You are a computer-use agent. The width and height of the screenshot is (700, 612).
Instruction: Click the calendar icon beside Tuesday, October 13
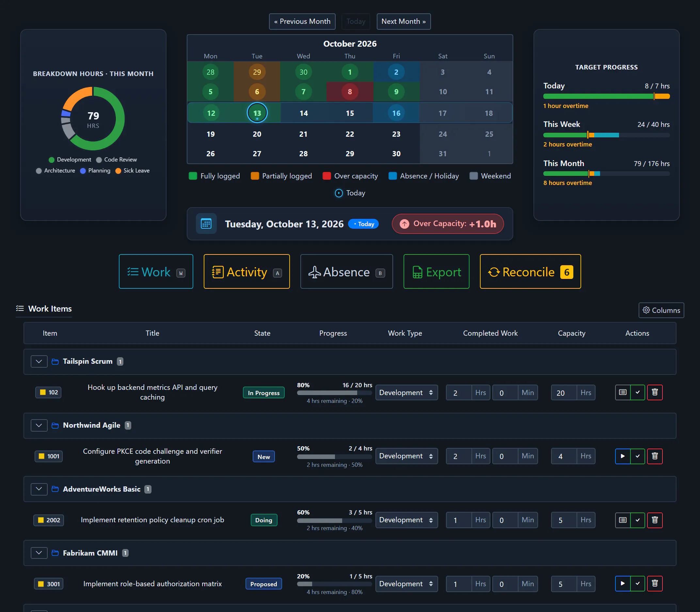(206, 224)
